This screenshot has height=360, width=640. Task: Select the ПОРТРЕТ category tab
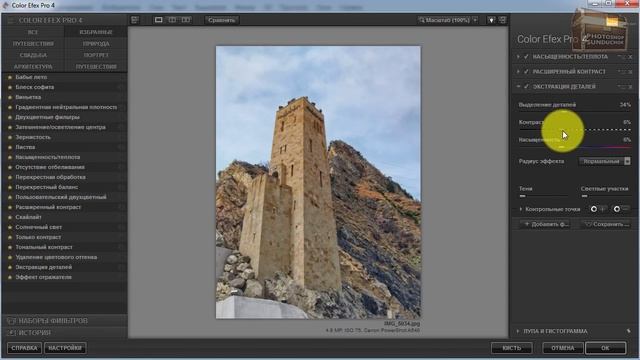[x=96, y=55]
